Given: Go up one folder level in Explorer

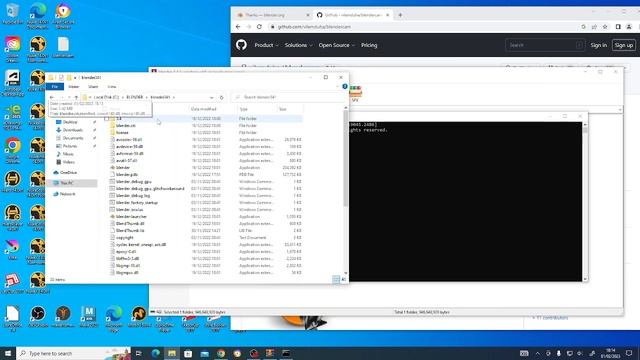Looking at the screenshot, I should click(76, 97).
